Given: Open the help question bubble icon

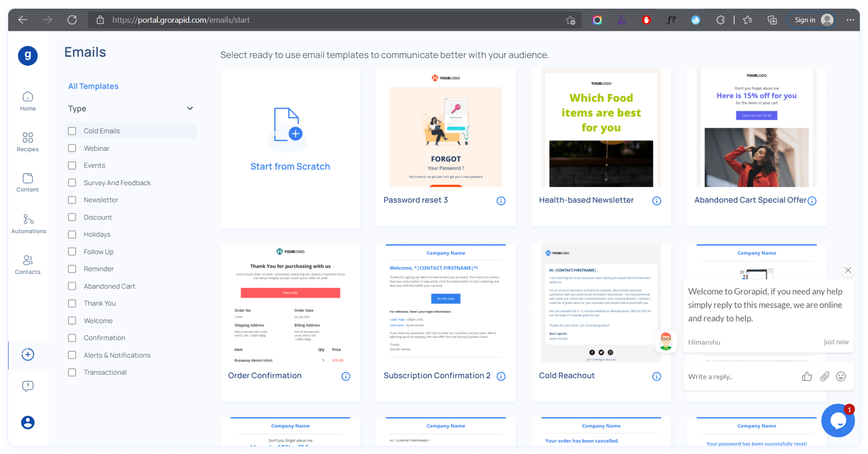Looking at the screenshot, I should 28,386.
